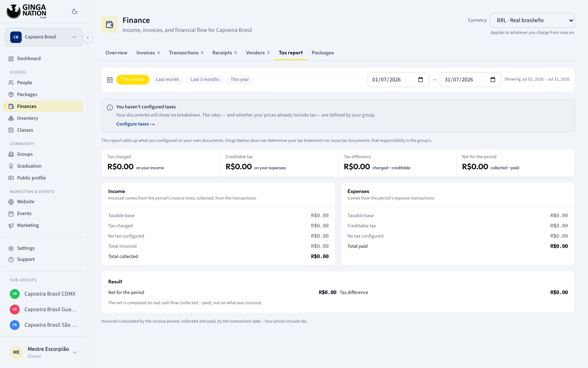
Task: Switch to the Vendors tab
Action: 258,53
